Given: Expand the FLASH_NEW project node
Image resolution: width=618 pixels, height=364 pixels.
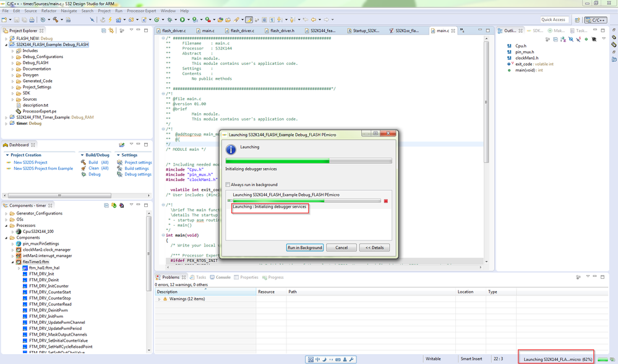Looking at the screenshot, I should [6, 38].
